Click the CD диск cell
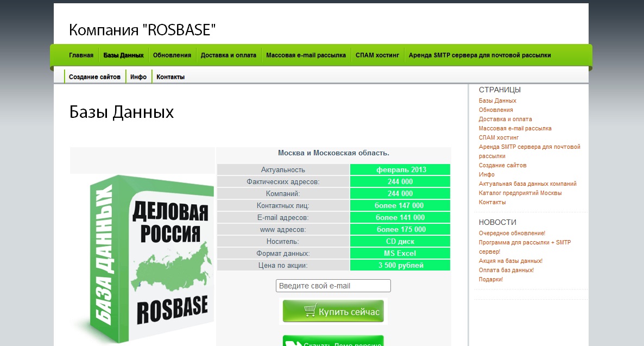Screen dimensions: 644x346 400,241
